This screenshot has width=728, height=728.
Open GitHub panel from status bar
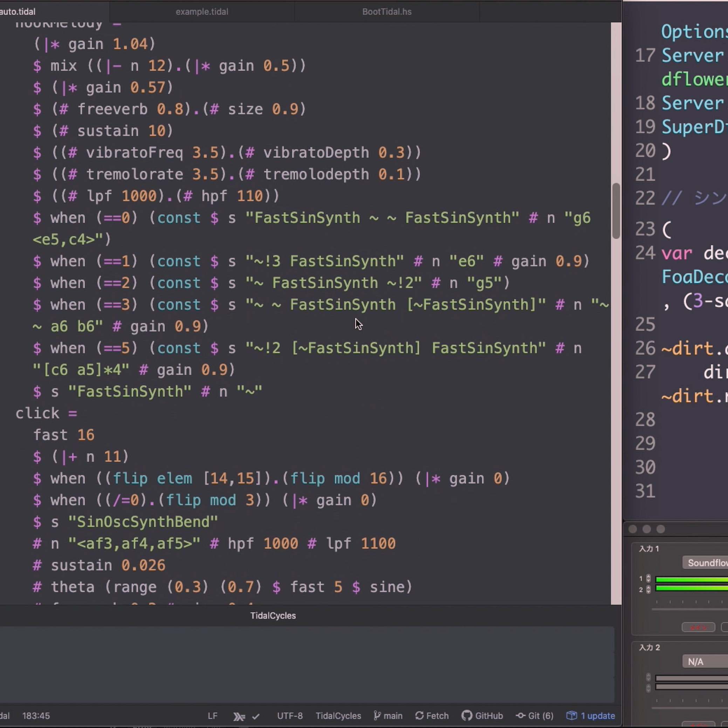(x=482, y=716)
